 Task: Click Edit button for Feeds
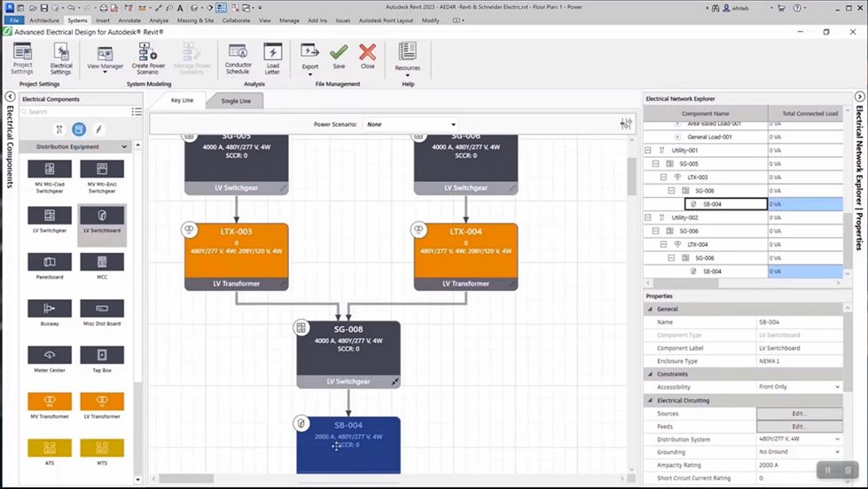click(800, 426)
